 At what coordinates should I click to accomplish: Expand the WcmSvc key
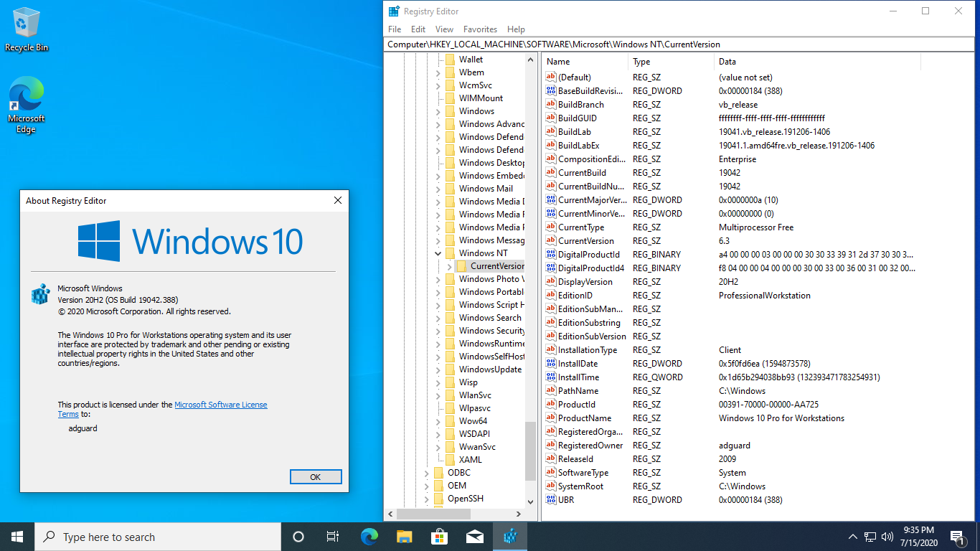[x=438, y=85]
